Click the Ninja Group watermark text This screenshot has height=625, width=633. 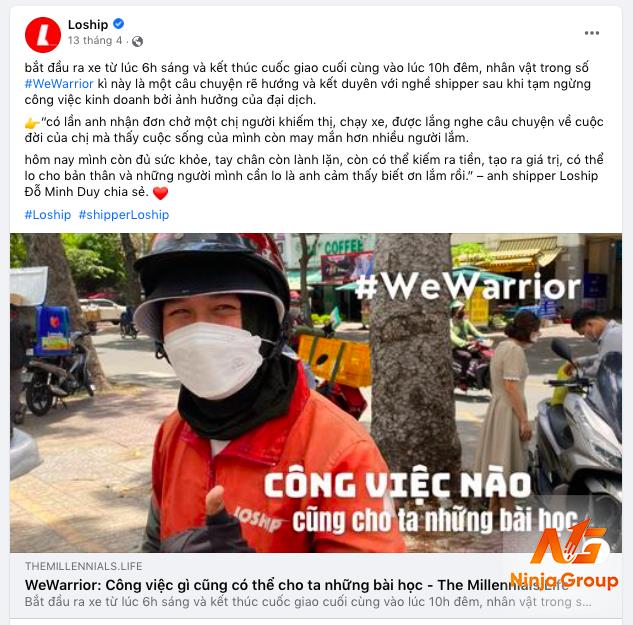[564, 580]
